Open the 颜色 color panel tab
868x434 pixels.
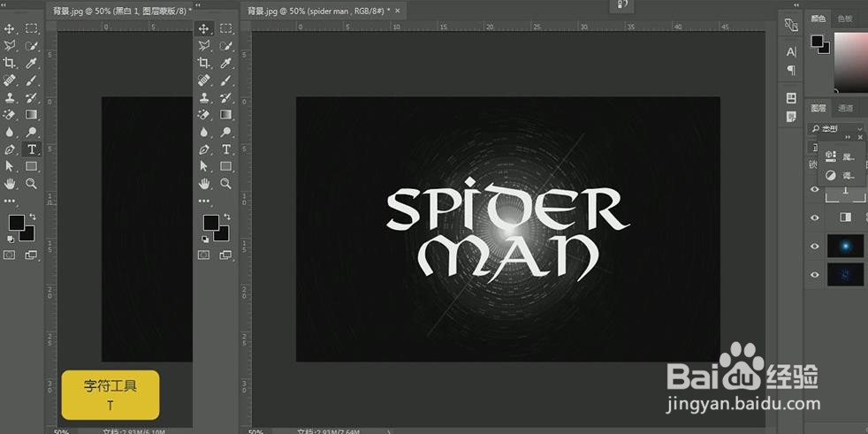click(819, 19)
